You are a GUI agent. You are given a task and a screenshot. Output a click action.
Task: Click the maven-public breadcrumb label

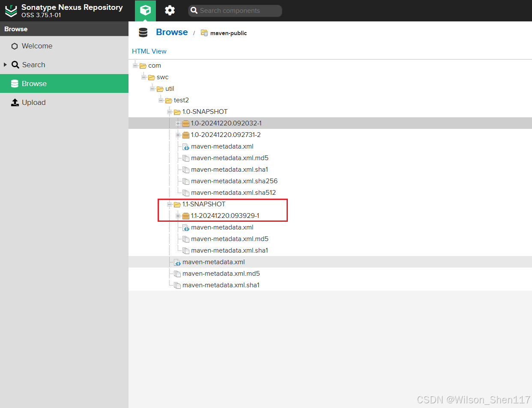(x=228, y=33)
